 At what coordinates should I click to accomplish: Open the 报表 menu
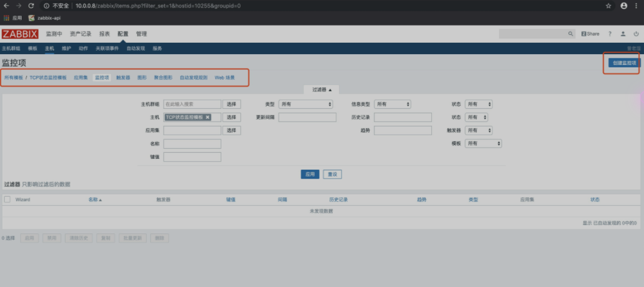104,34
